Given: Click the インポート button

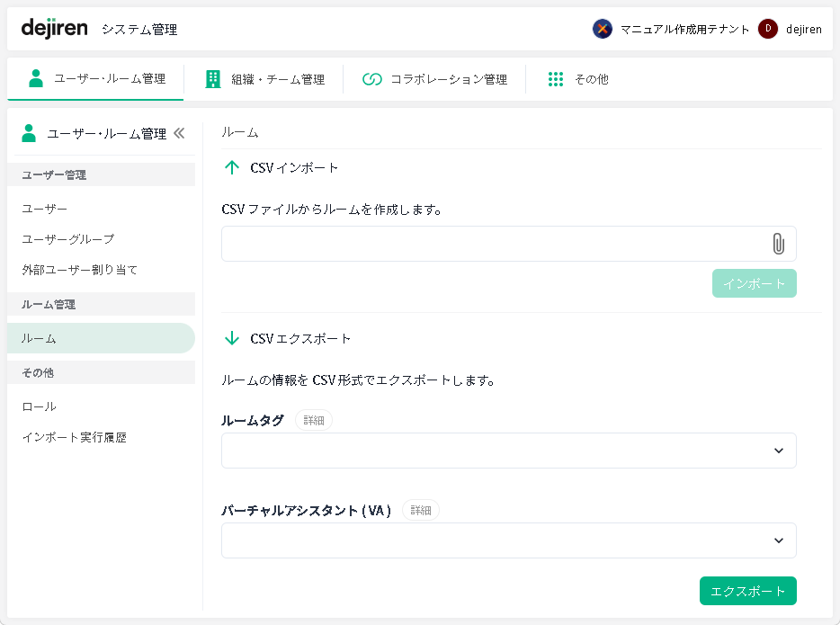Looking at the screenshot, I should tap(754, 283).
